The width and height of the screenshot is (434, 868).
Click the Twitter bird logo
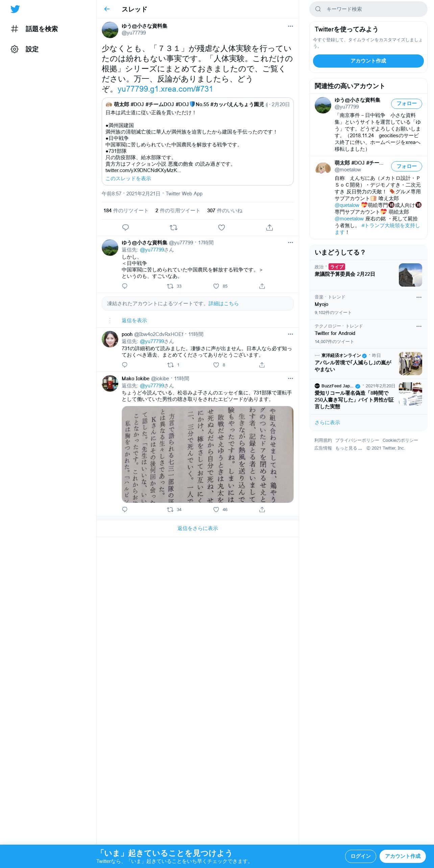15,9
